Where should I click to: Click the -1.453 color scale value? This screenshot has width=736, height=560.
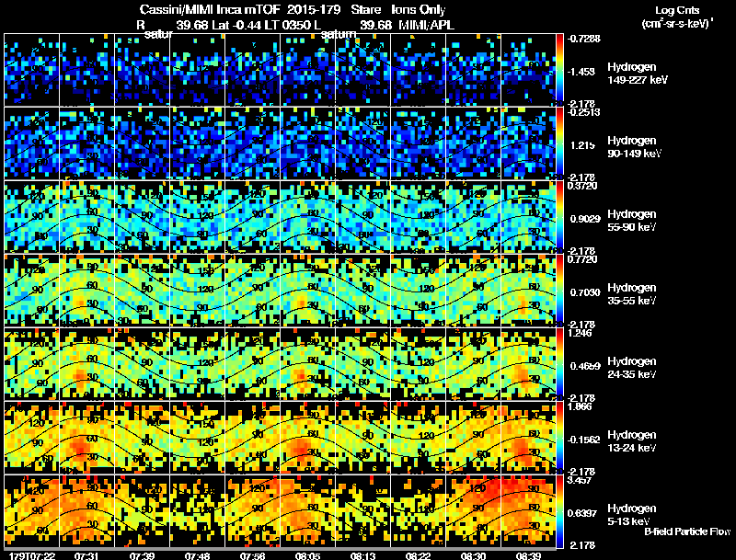click(581, 72)
